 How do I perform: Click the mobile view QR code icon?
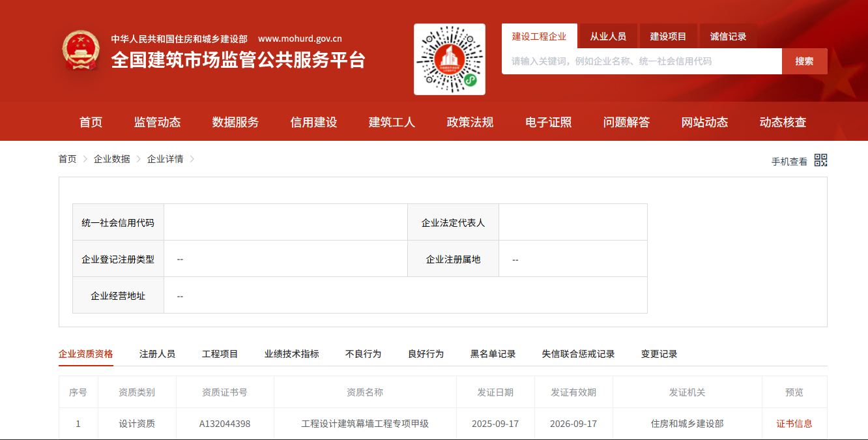[x=820, y=160]
